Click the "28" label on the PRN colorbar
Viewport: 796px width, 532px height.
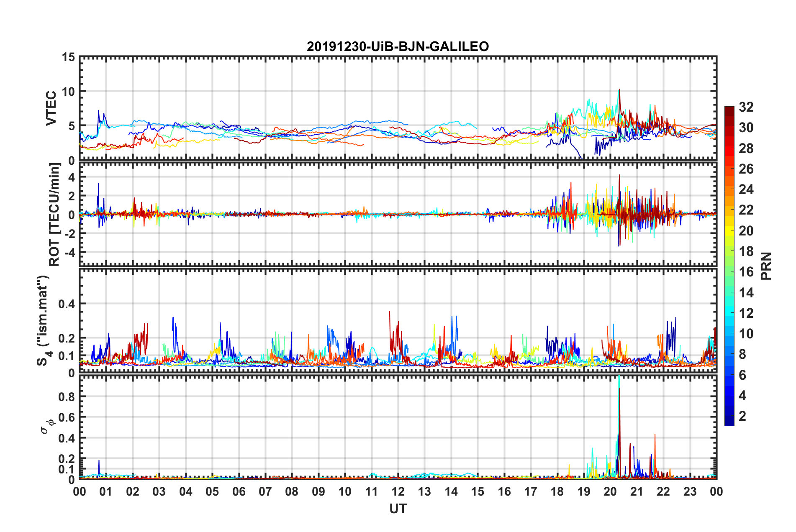(x=746, y=148)
